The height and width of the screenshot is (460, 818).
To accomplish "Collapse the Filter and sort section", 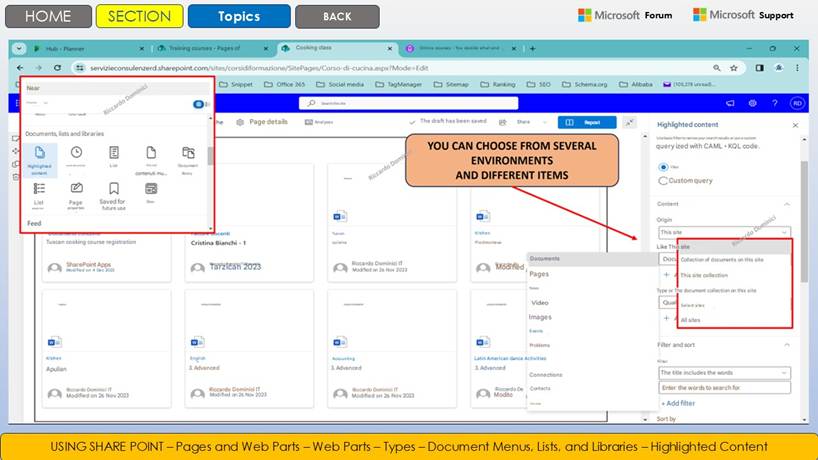I will [787, 344].
